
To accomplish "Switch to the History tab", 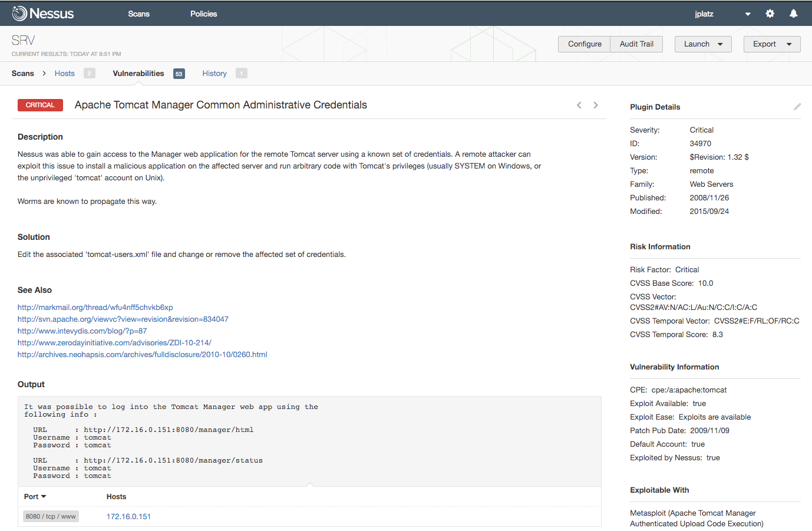I will [214, 74].
